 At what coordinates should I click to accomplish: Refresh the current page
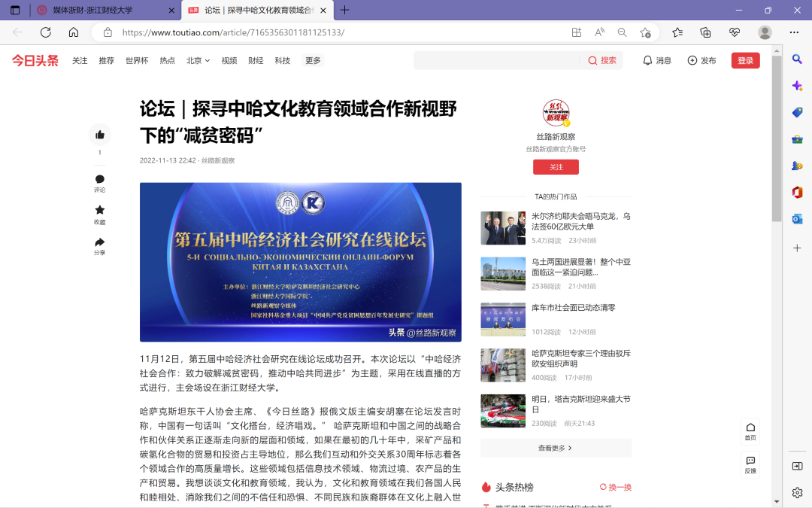(46, 32)
